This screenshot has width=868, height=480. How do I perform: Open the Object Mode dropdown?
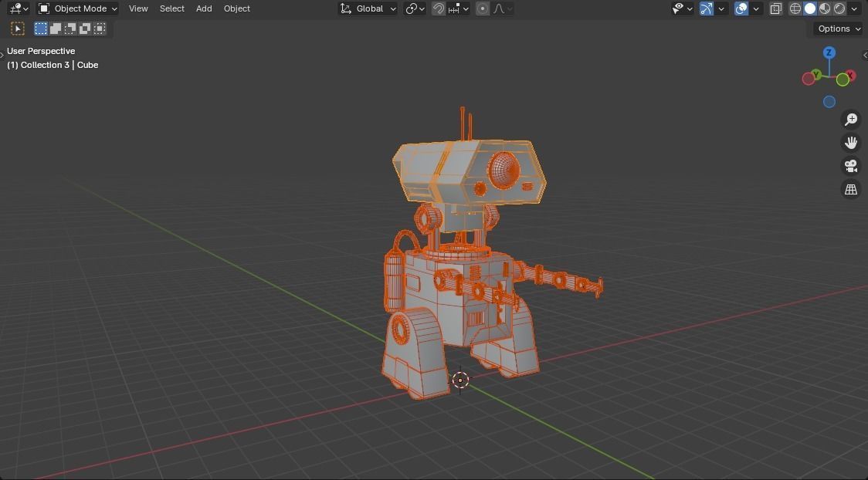(77, 8)
